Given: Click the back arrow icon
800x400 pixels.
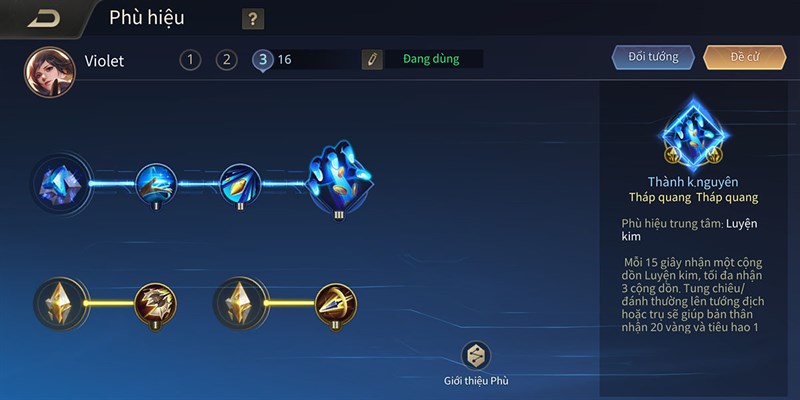Looking at the screenshot, I should click(x=44, y=19).
